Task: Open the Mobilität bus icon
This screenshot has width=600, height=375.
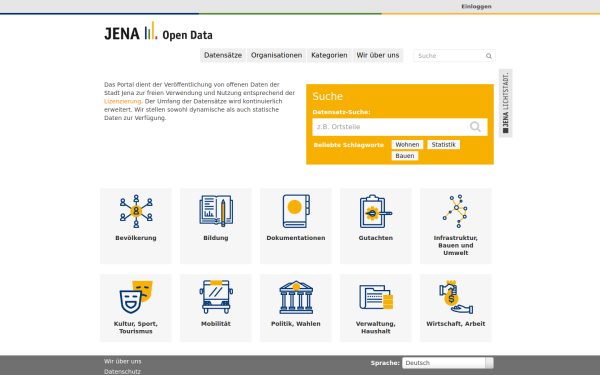Action: [216, 297]
